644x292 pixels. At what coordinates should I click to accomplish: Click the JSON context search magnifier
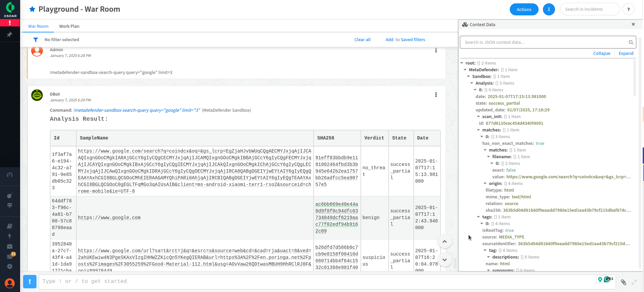(631, 42)
